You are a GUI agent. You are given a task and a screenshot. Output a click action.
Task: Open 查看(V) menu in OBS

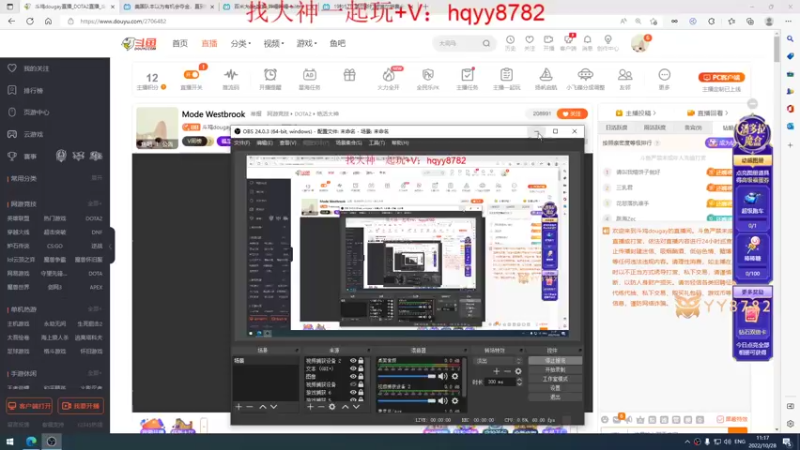[288, 143]
